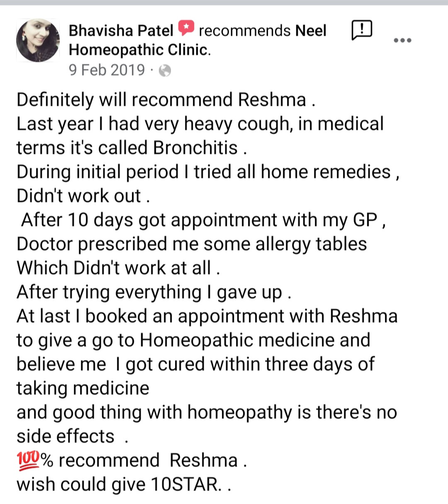Image resolution: width=448 pixels, height=504 pixels.
Task: Click the red recommends star badge
Action: coord(186,28)
